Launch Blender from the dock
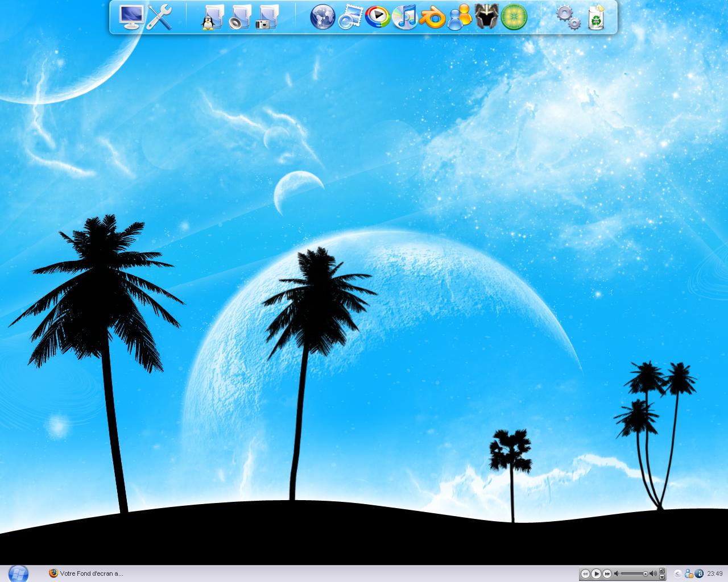 pyautogui.click(x=432, y=17)
